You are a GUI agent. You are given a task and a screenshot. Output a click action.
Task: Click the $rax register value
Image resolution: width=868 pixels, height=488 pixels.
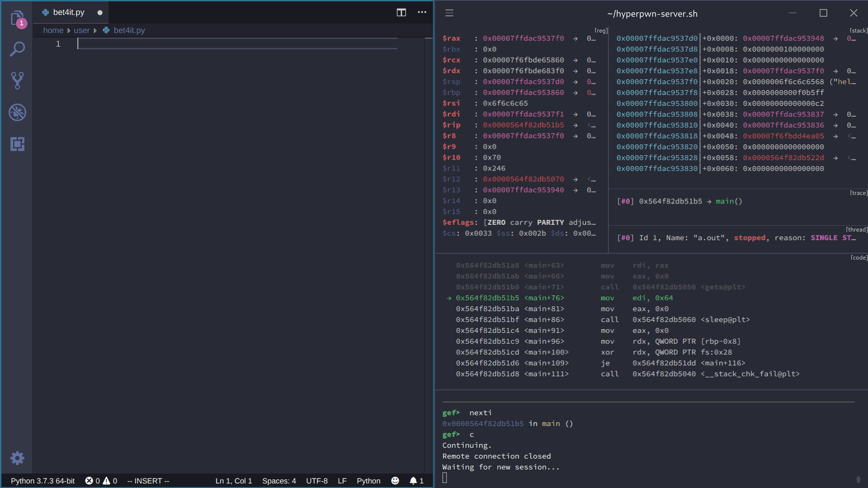coord(523,38)
